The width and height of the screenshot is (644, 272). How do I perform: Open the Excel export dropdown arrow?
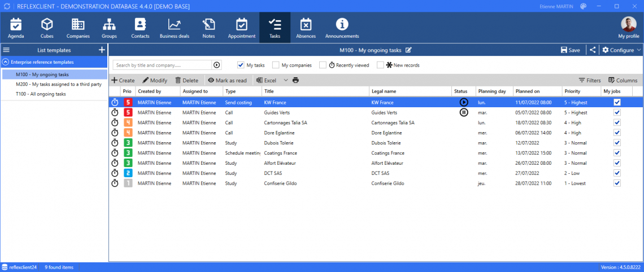(286, 80)
